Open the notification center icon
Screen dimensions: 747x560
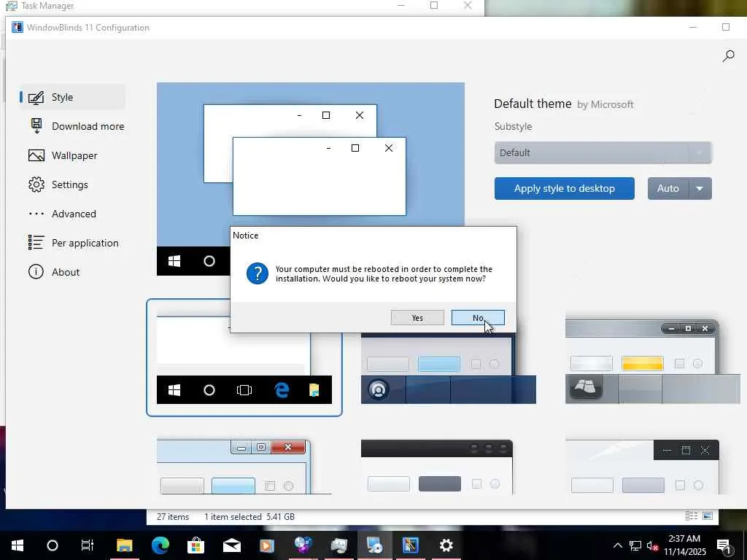click(x=724, y=545)
